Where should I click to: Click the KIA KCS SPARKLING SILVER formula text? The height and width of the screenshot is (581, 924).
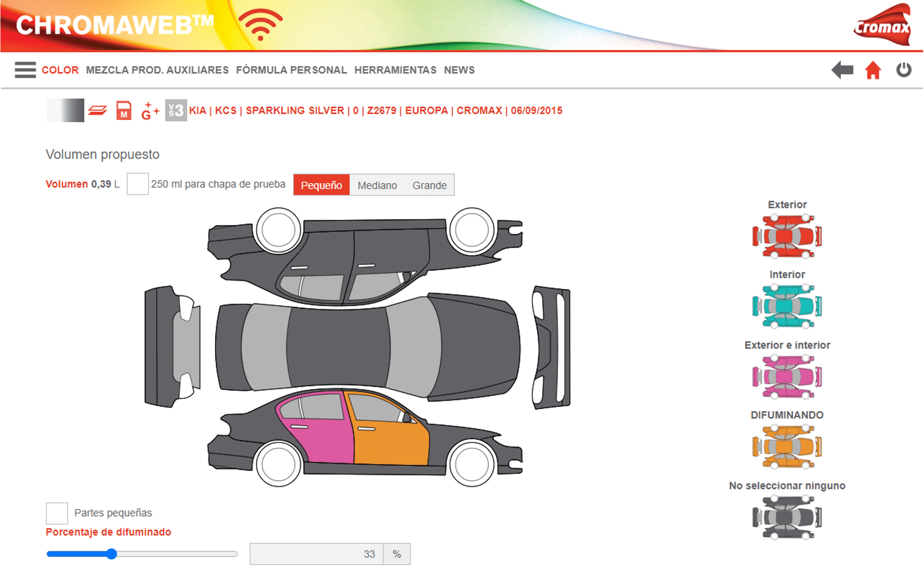pos(376,110)
